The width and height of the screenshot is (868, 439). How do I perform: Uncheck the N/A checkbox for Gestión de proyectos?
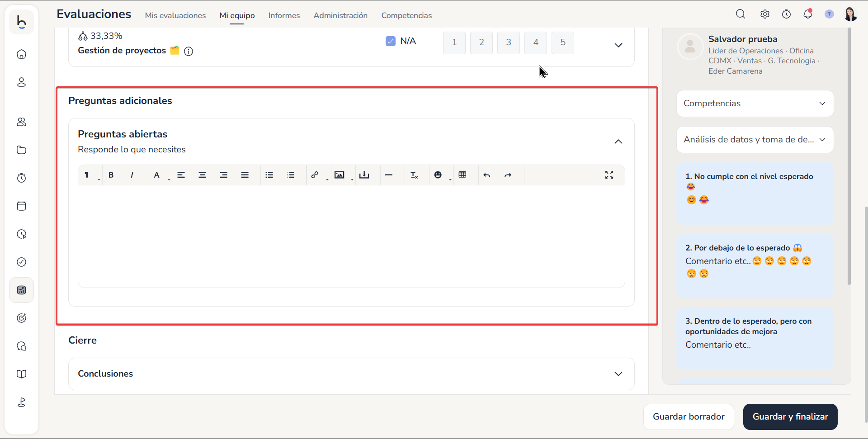(x=391, y=41)
